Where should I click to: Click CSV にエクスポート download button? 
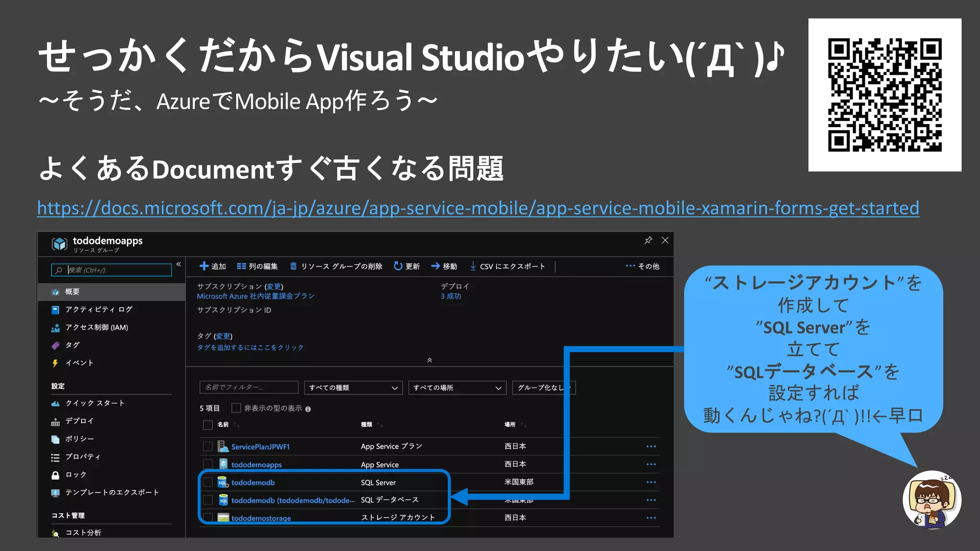click(x=507, y=266)
